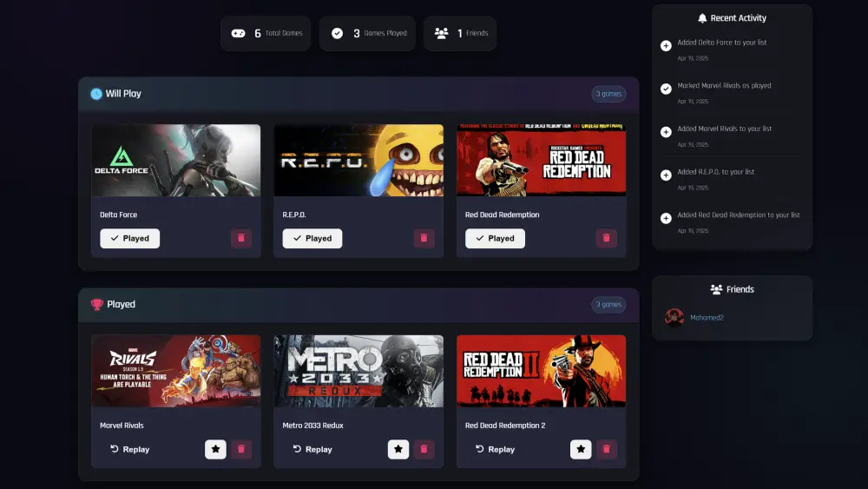This screenshot has width=868, height=489.
Task: Click the bell icon in Recent Activity
Action: [x=702, y=18]
